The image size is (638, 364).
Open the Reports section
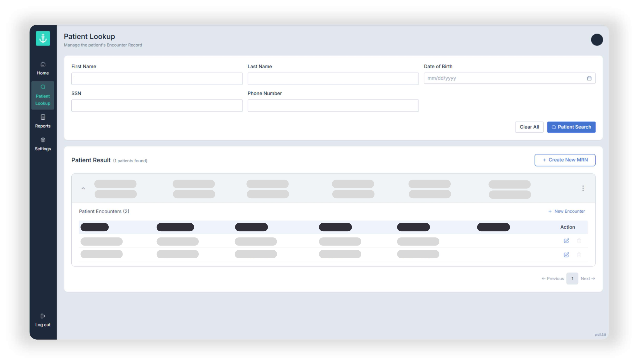pyautogui.click(x=43, y=121)
